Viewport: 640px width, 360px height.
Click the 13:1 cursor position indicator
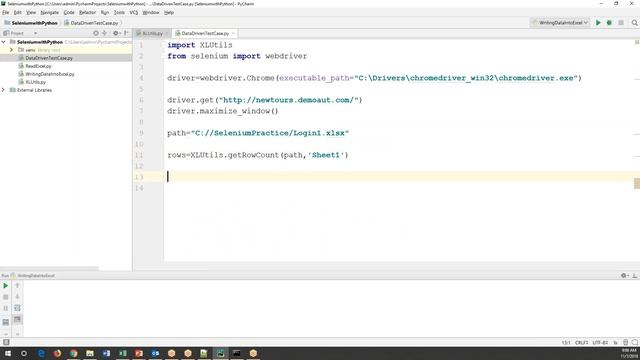(x=566, y=342)
